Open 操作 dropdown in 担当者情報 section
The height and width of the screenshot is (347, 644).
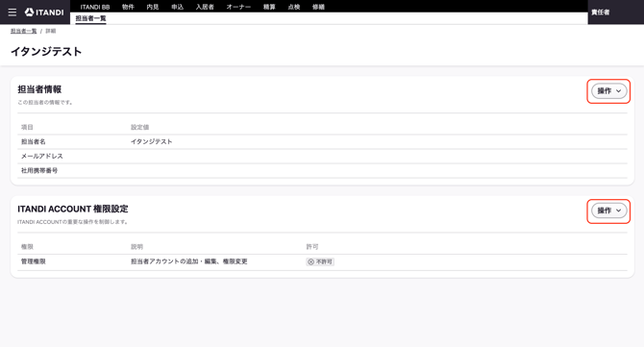(609, 91)
